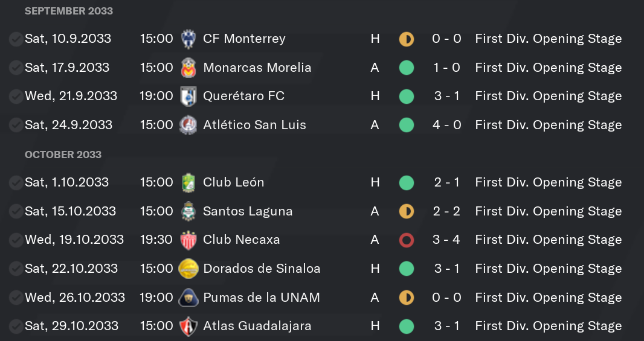Click the Dorados de Sinaloa gold badge
Screen dimensions: 644x341
[188, 269]
